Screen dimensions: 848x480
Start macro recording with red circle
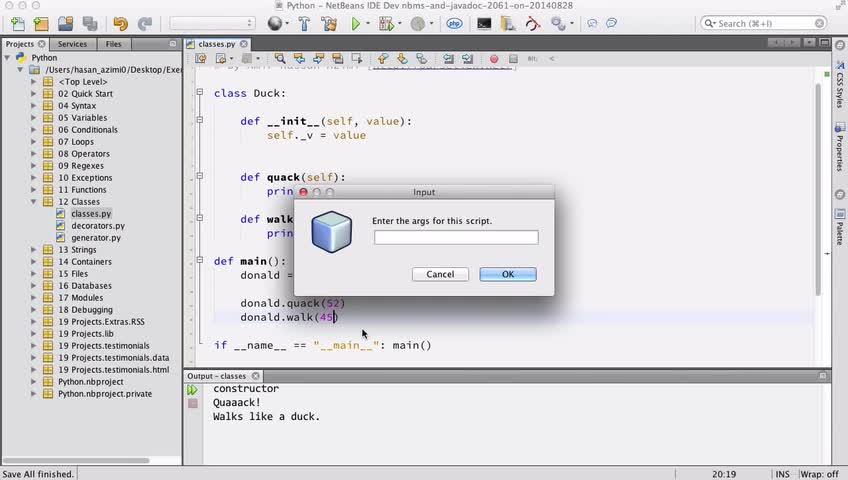coord(494,58)
